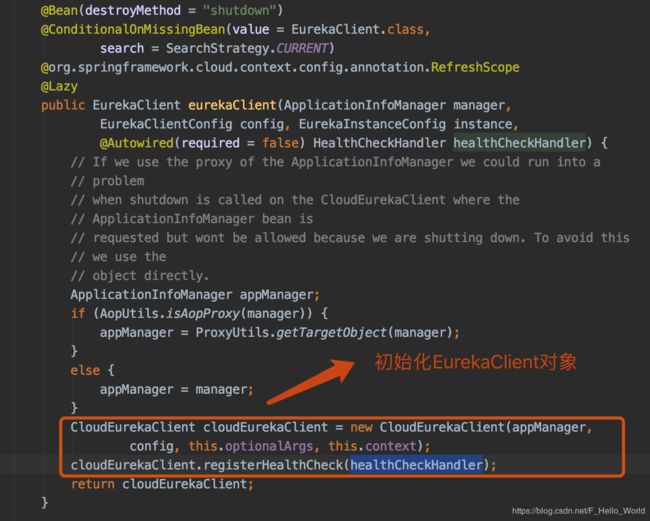The width and height of the screenshot is (650, 521).
Task: Click cloudEurekaClient in the return statement
Action: click(184, 484)
